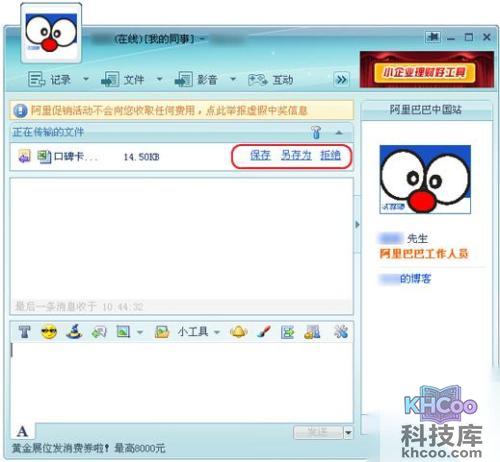Click the info icon beside the promotion notice

pyautogui.click(x=20, y=111)
